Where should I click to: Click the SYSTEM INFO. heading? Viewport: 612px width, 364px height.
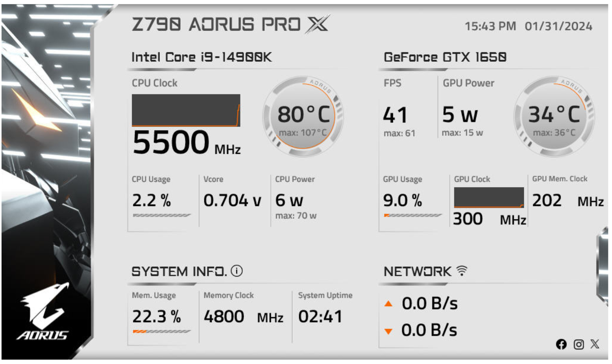179,271
